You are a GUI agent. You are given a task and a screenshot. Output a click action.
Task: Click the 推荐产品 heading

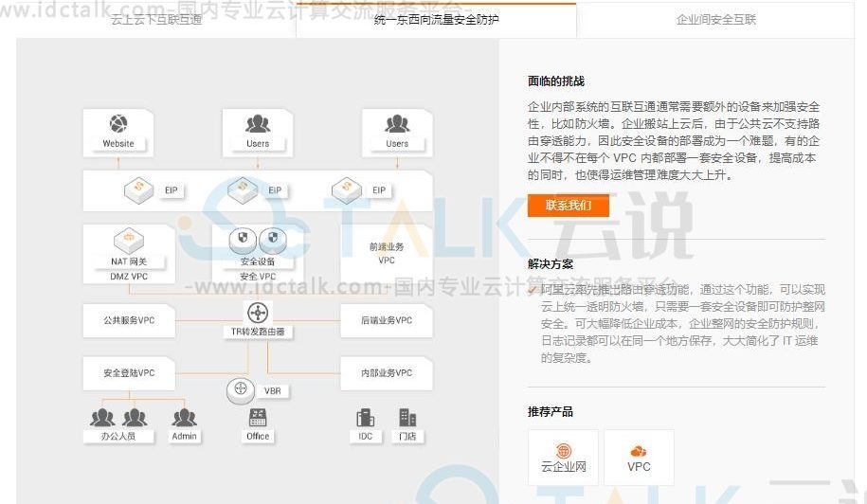(x=551, y=412)
